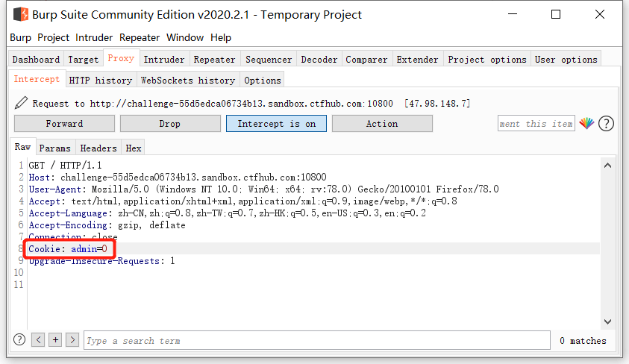The image size is (629, 364).
Task: Switch to the Headers view tab
Action: click(98, 148)
